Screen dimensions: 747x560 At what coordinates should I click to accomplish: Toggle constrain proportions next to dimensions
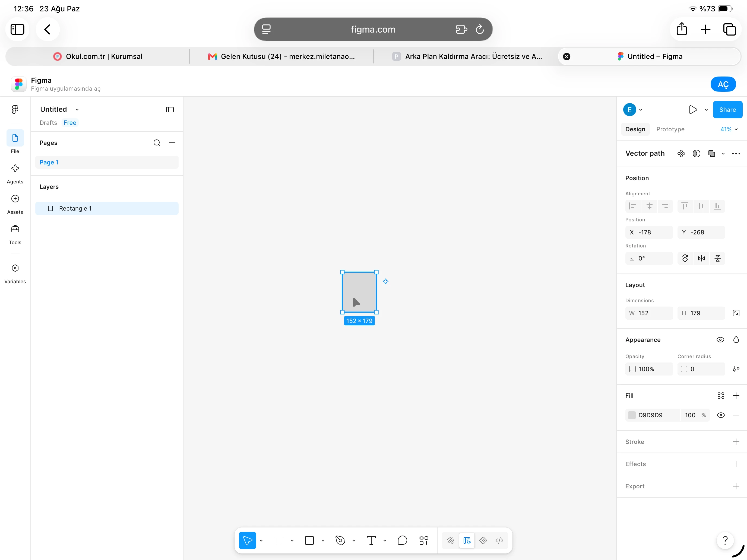pyautogui.click(x=736, y=313)
